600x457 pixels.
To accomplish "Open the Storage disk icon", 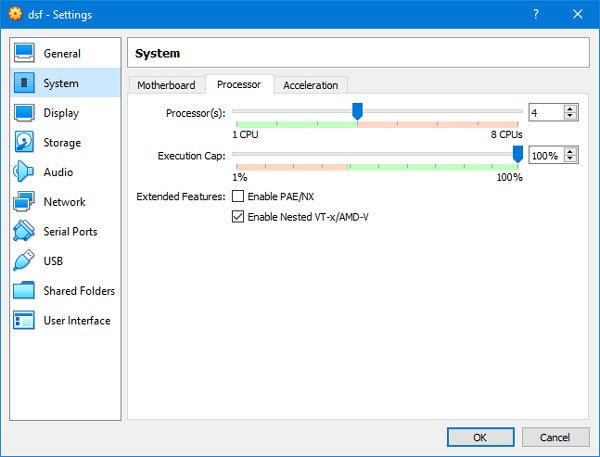I will pos(24,143).
